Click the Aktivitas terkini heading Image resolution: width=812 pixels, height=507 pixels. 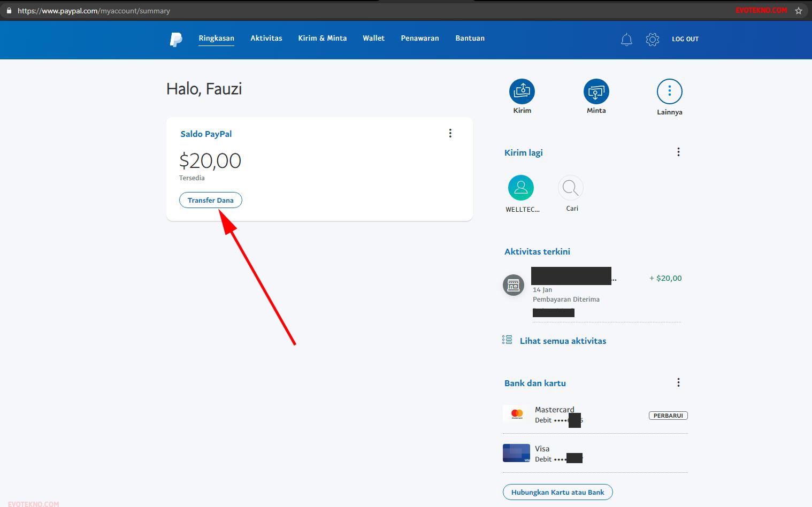(x=537, y=251)
